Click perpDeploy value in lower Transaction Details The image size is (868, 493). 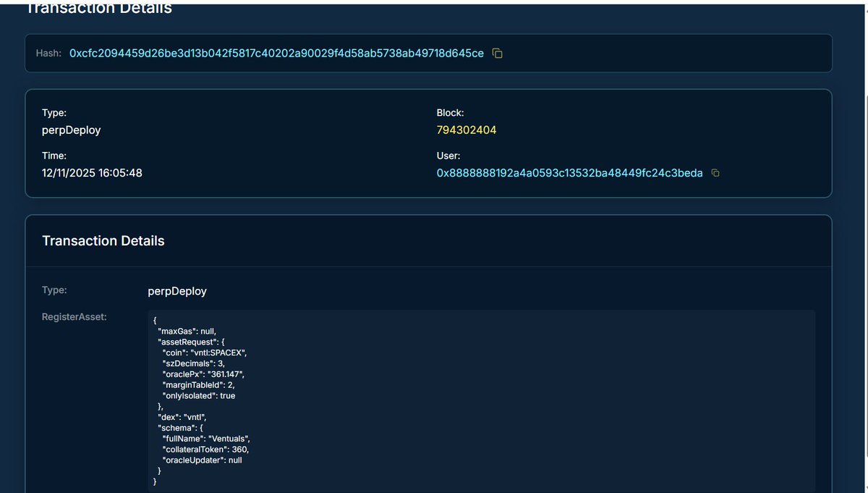[x=177, y=291]
